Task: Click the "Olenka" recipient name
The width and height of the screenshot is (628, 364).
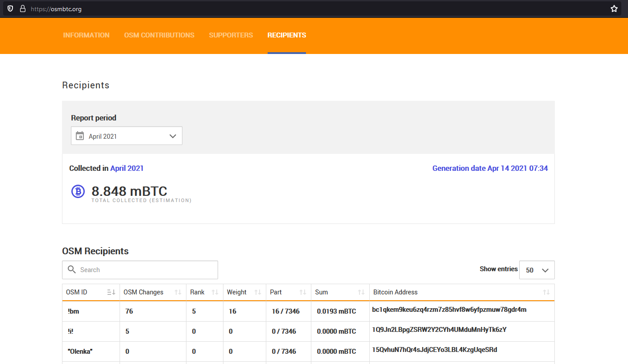Action: (80, 352)
